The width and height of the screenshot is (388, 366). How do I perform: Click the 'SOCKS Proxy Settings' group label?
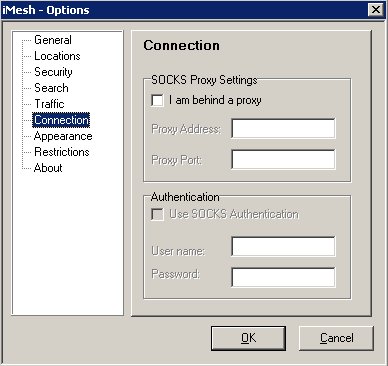coord(204,80)
